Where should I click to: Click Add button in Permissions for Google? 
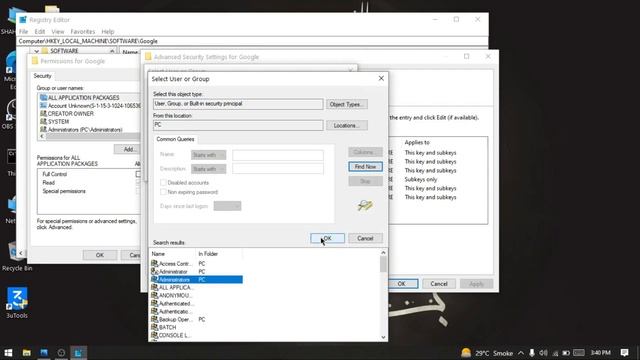point(128,149)
